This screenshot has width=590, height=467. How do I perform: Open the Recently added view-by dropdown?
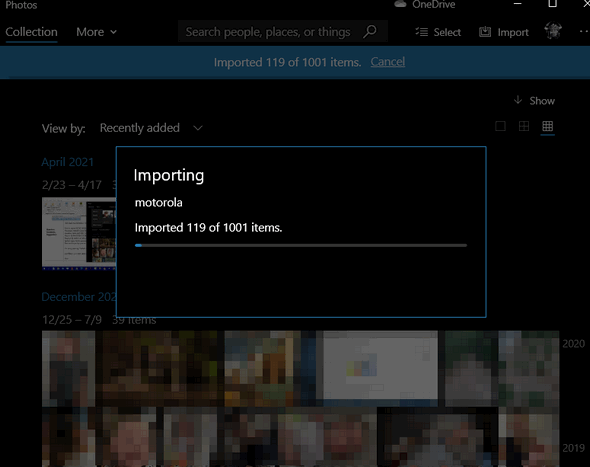(x=151, y=128)
